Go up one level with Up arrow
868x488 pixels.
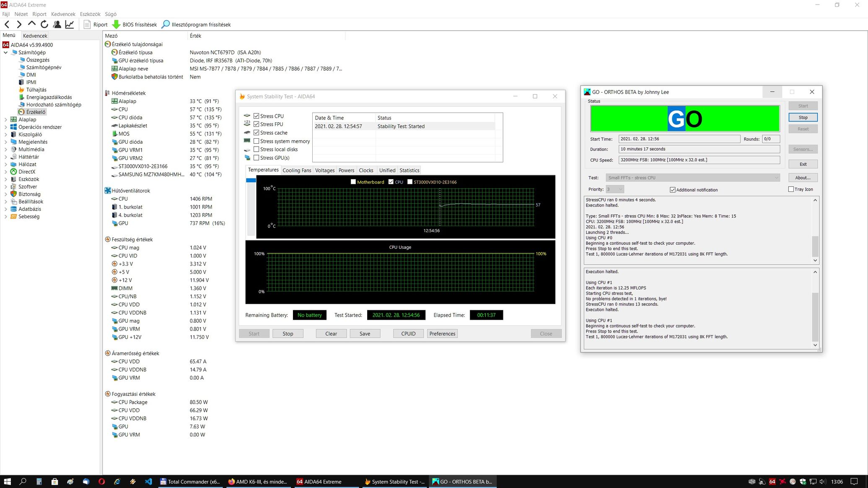click(x=32, y=24)
